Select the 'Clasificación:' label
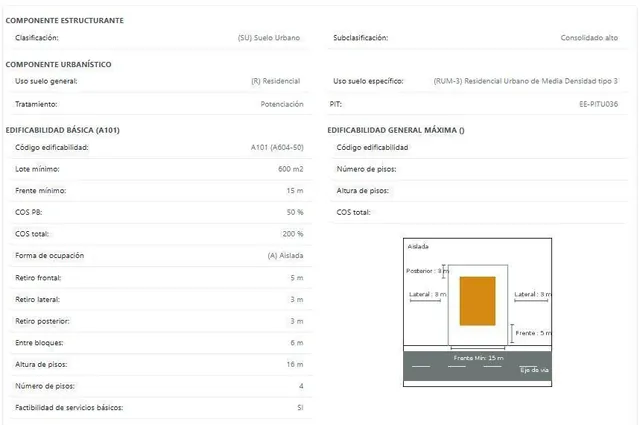 click(x=37, y=38)
